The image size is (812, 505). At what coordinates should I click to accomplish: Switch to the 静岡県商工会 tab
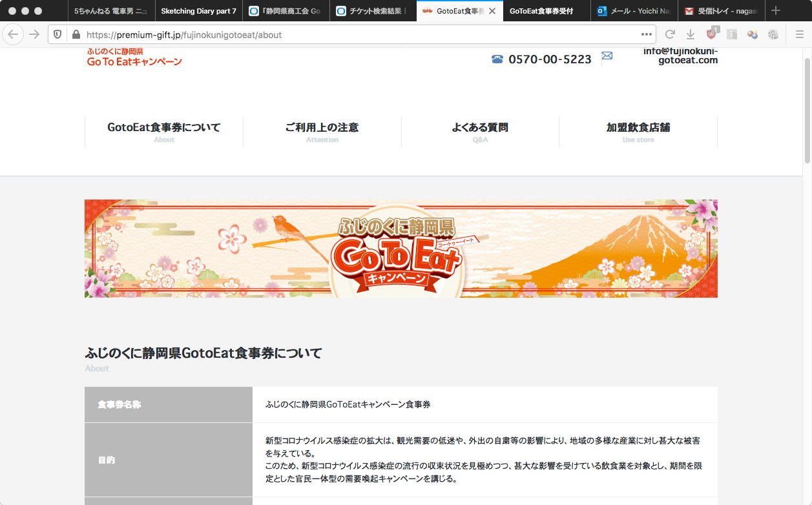(x=286, y=11)
